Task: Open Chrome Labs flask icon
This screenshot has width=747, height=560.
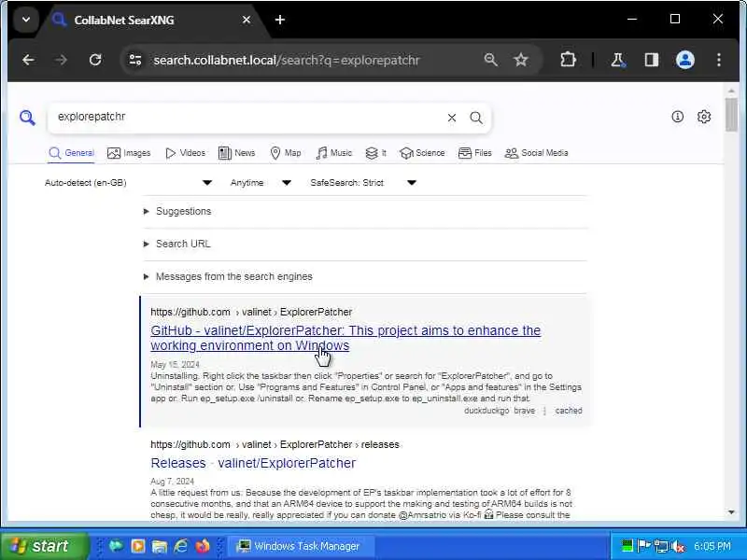Action: point(618,60)
